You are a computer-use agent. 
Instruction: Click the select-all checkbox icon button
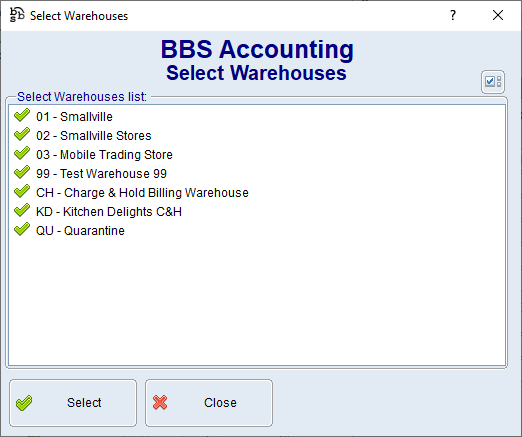(x=493, y=82)
